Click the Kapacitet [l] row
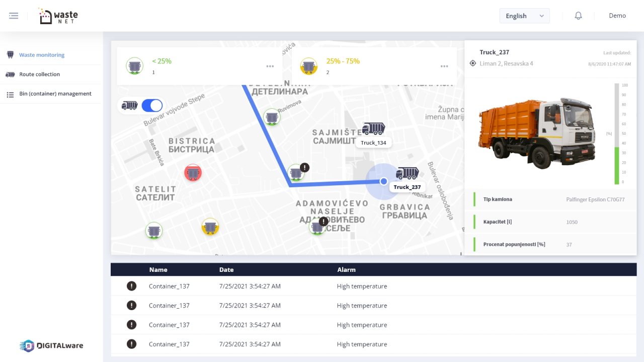The width and height of the screenshot is (644, 362). [x=550, y=222]
